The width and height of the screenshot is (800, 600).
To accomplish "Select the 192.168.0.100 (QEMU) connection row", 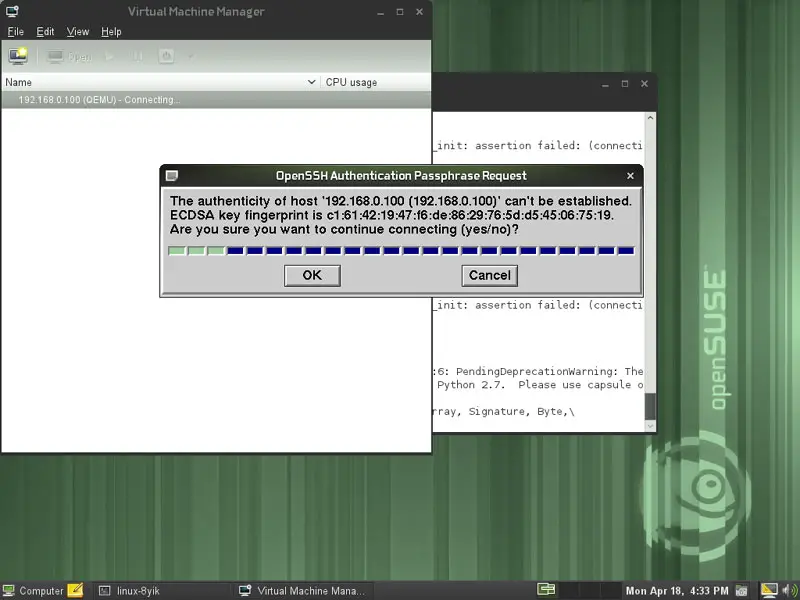I will tap(216, 99).
